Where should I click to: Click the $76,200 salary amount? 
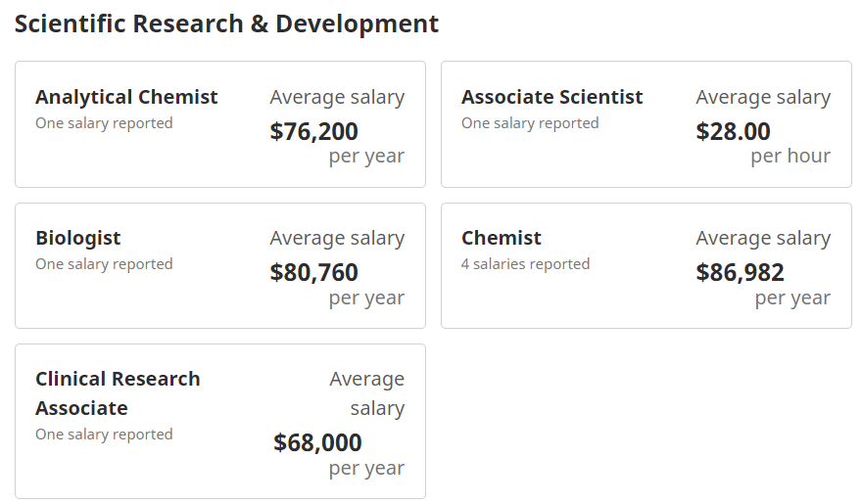[x=313, y=131]
